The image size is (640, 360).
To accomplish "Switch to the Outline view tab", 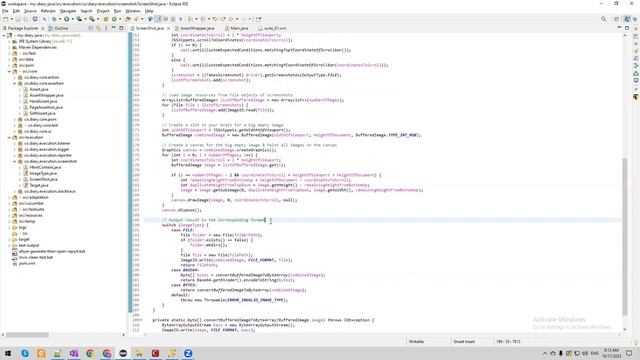I will click(61, 28).
